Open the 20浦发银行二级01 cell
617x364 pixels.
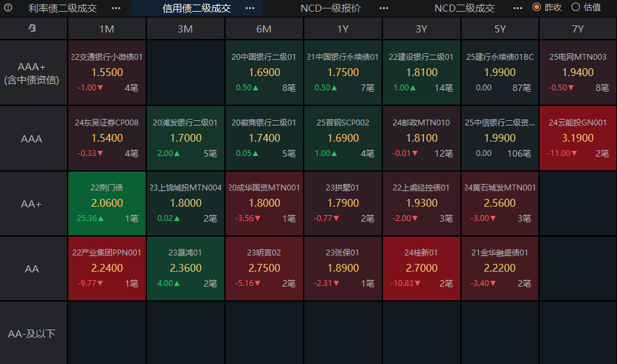(x=185, y=138)
